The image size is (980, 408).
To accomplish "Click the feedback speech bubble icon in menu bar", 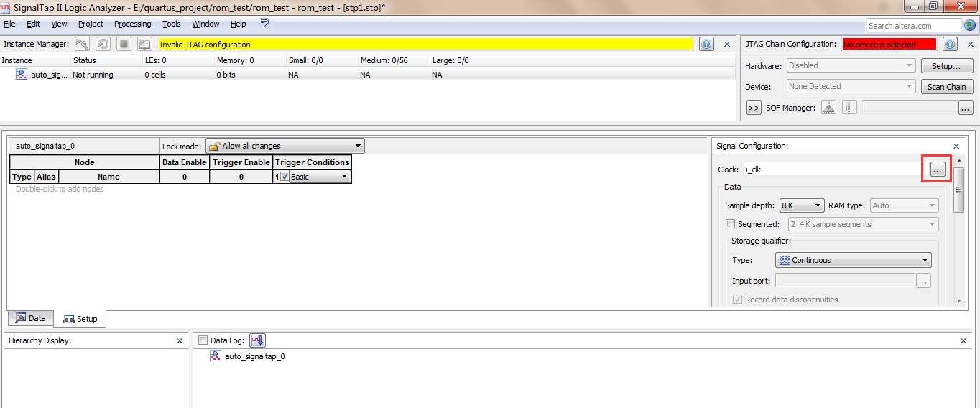I will point(264,23).
